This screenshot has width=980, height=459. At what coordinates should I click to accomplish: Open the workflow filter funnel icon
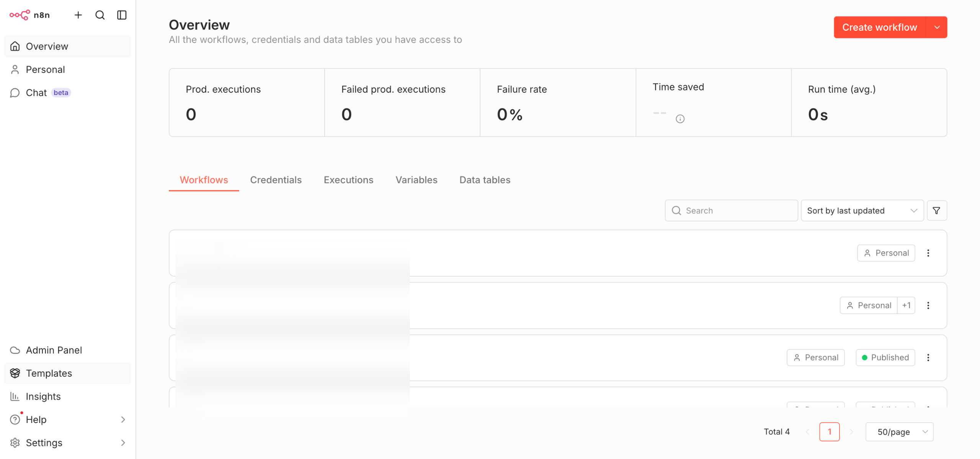click(x=936, y=210)
